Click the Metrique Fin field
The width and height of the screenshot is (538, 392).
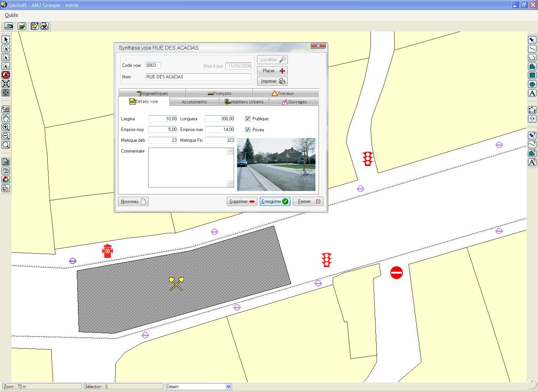tap(220, 140)
